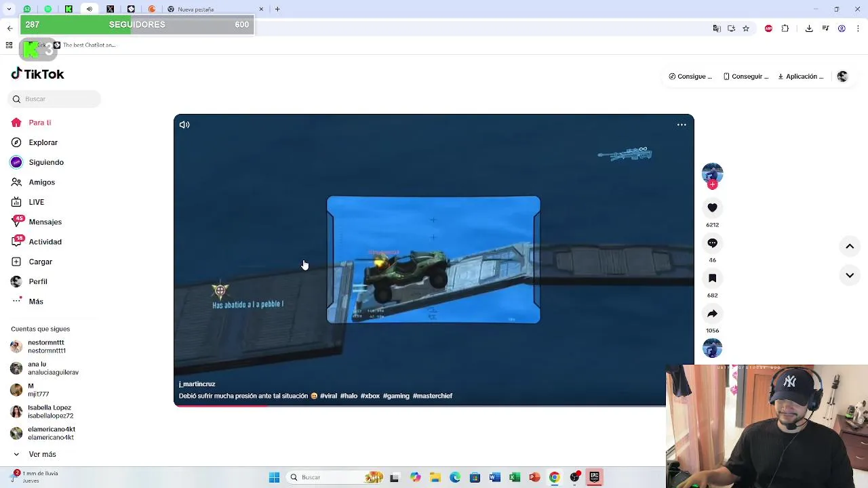This screenshot has width=868, height=488.
Task: Open the spinning music disc sound
Action: 712,348
